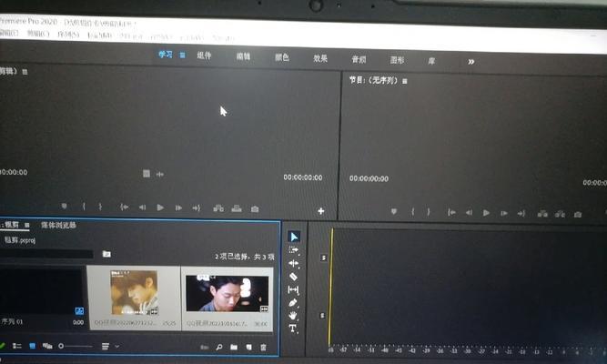
Task: Select the Track Select Forward tool
Action: [x=294, y=250]
